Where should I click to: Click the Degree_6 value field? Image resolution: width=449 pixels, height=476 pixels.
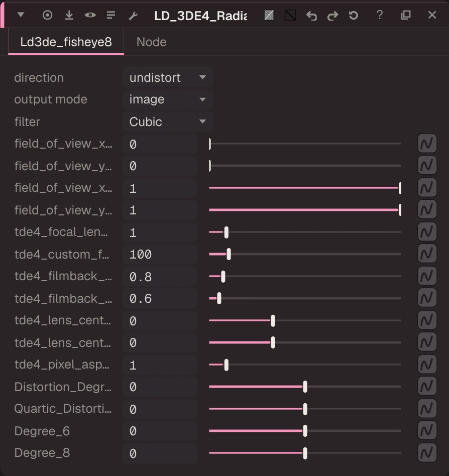[x=160, y=431]
